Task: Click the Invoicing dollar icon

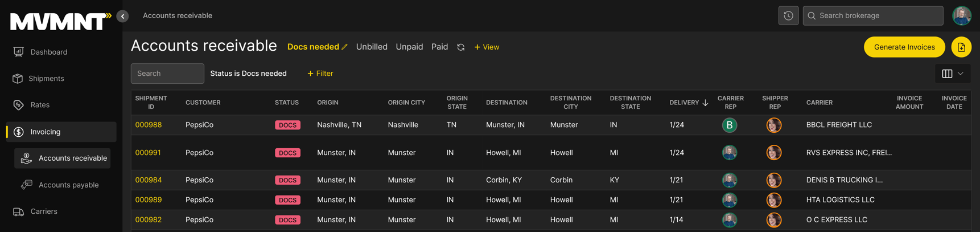Action: click(18, 132)
